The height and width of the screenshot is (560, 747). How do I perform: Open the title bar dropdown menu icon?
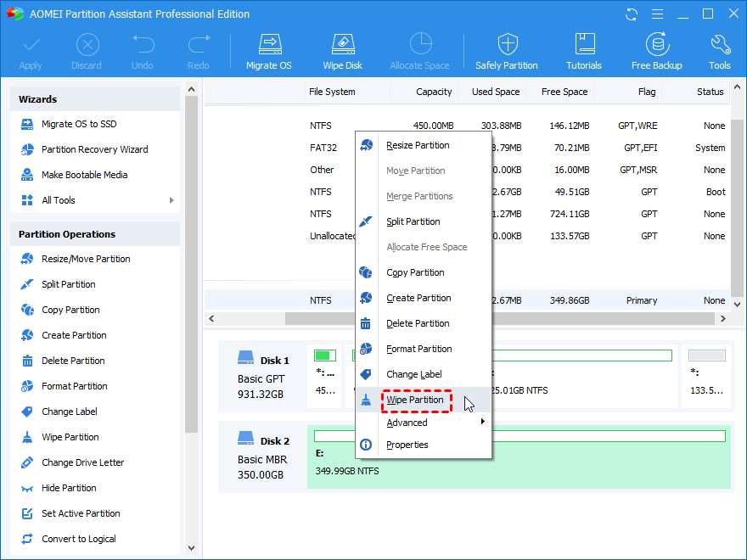(657, 14)
